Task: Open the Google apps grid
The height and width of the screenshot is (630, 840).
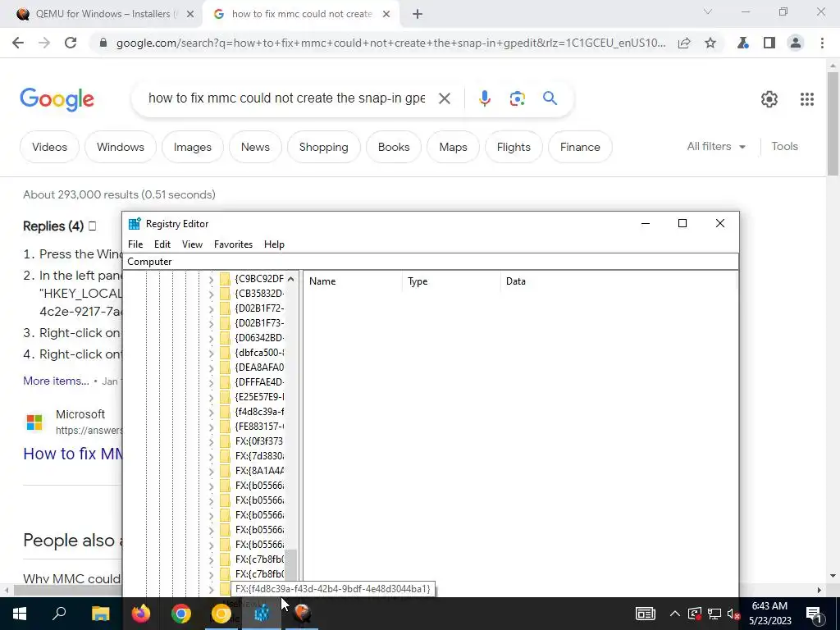Action: [807, 99]
